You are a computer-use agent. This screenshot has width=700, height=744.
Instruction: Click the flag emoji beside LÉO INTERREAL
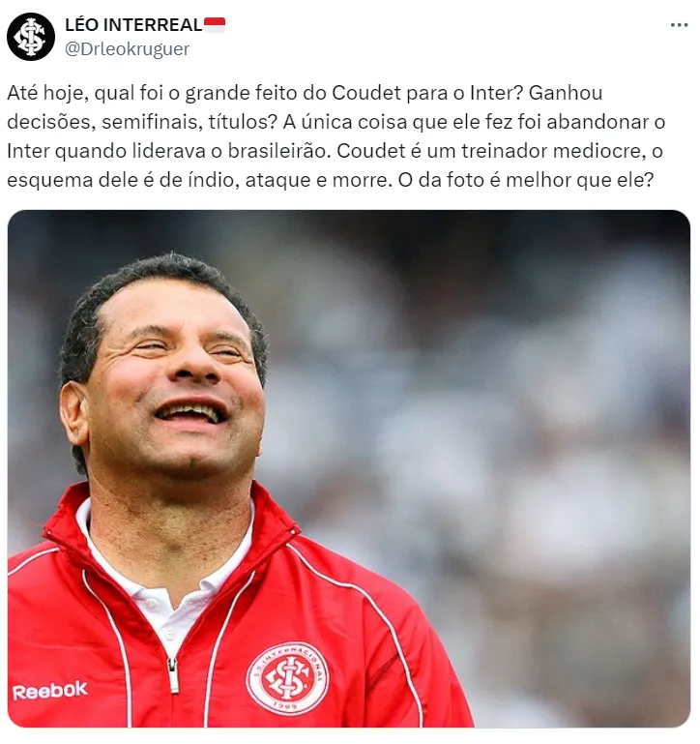tap(215, 25)
